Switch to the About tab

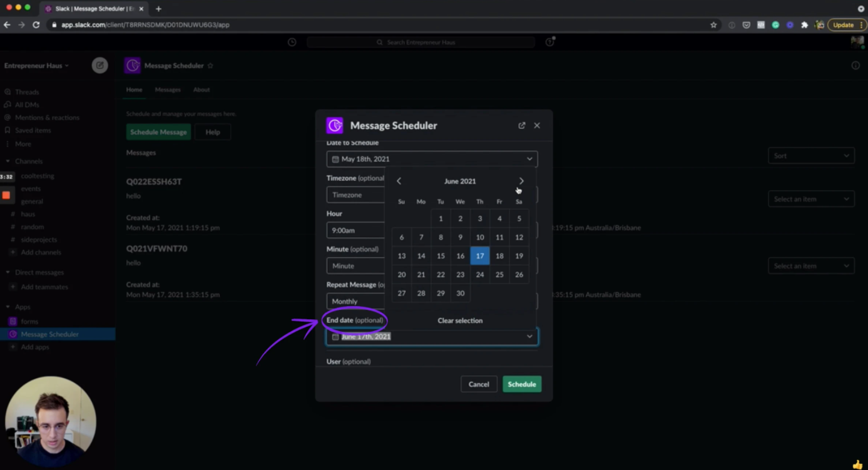[x=202, y=89]
